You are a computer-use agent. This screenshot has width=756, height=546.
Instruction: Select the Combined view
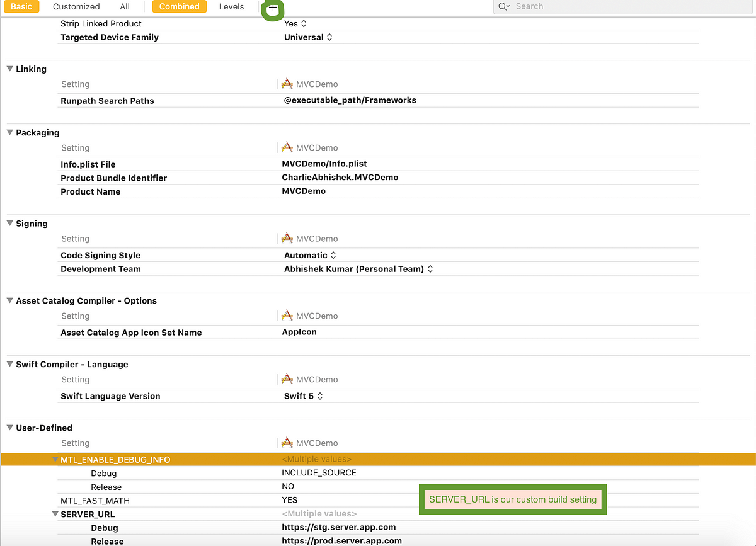click(180, 7)
